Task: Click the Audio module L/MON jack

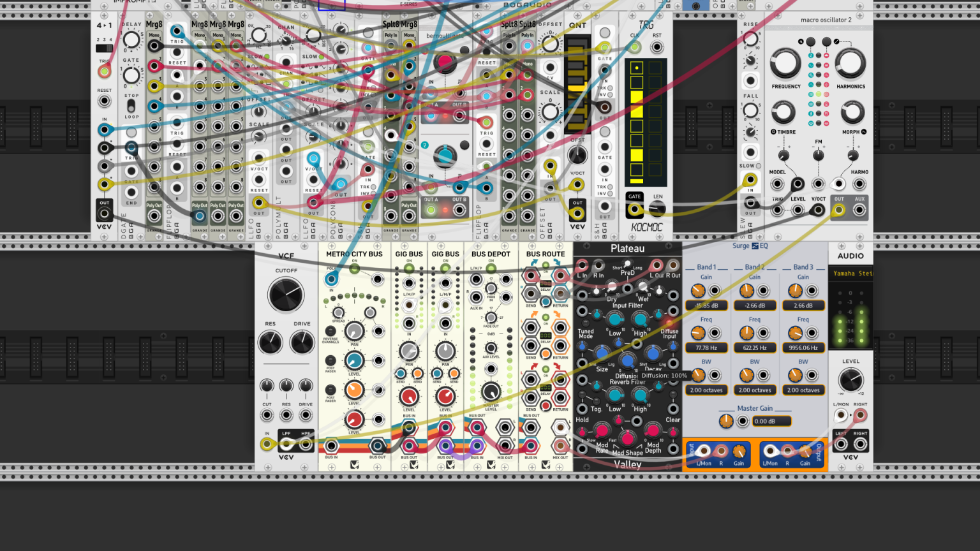Action: pyautogui.click(x=841, y=415)
